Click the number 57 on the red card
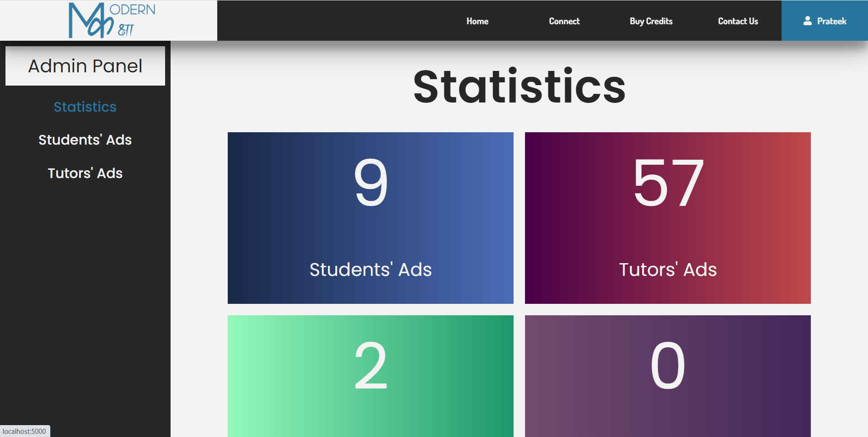Image resolution: width=868 pixels, height=437 pixels. (668, 183)
